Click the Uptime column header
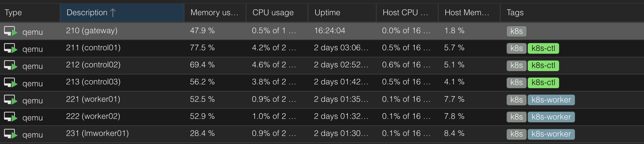 (x=342, y=12)
